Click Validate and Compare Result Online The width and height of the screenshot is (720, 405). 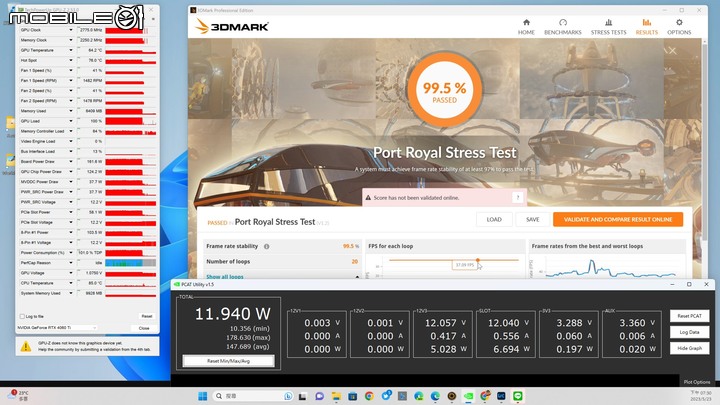[618, 219]
